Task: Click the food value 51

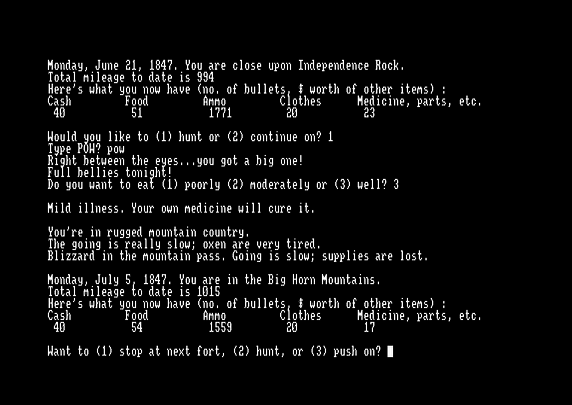Action: coord(137,113)
